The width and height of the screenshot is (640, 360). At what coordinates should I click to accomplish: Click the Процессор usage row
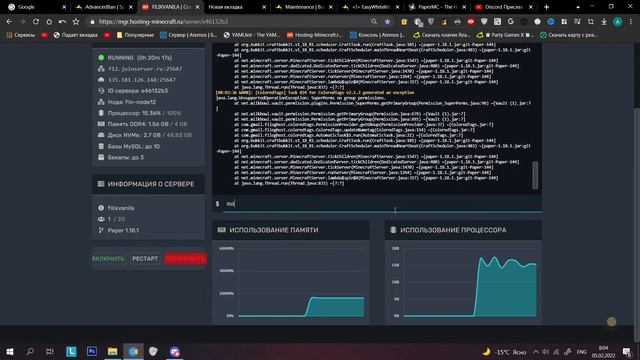pos(140,113)
